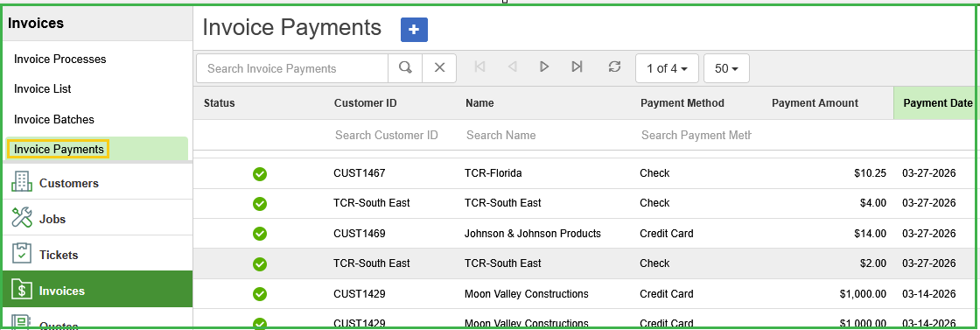Open Invoice Processes in sidebar
Viewport: 980px width, 330px height.
[x=60, y=59]
